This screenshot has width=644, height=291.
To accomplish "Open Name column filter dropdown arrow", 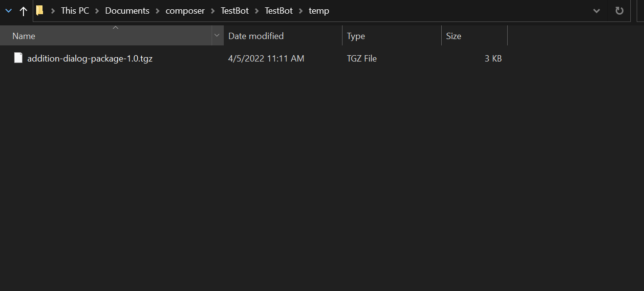I will pos(217,36).
